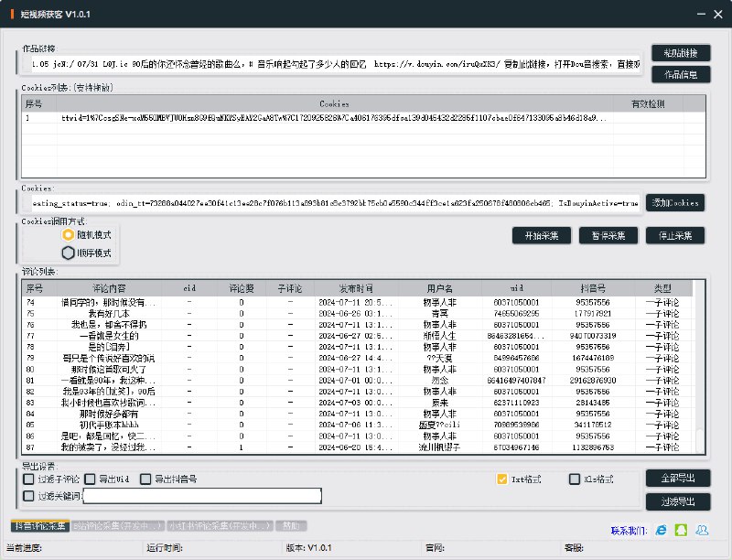The width and height of the screenshot is (732, 560).
Task: Open the 帮助 tab
Action: [290, 526]
